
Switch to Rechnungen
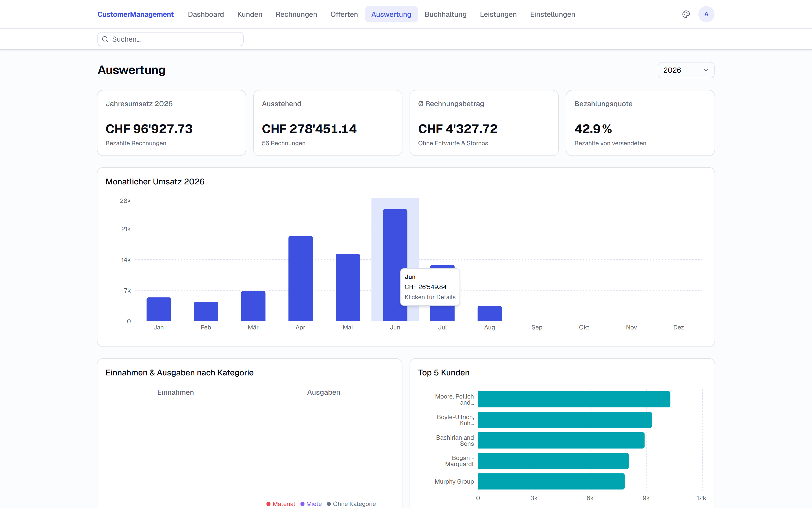pyautogui.click(x=296, y=14)
